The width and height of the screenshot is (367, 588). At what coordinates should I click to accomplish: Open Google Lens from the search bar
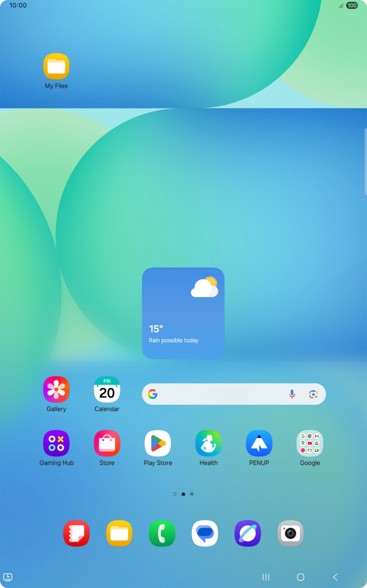pyautogui.click(x=313, y=394)
